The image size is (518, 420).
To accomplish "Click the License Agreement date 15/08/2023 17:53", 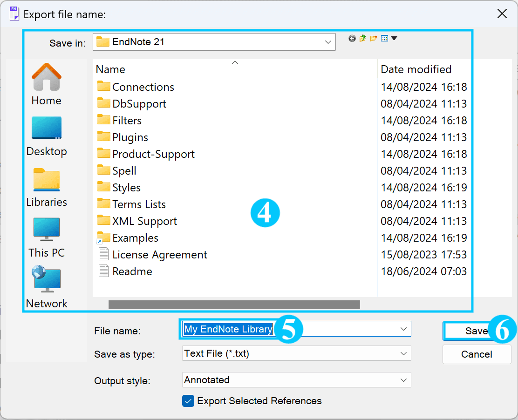I will pos(424,255).
